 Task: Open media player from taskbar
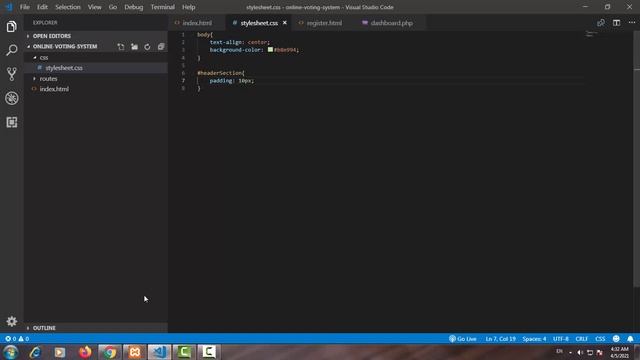click(x=60, y=352)
